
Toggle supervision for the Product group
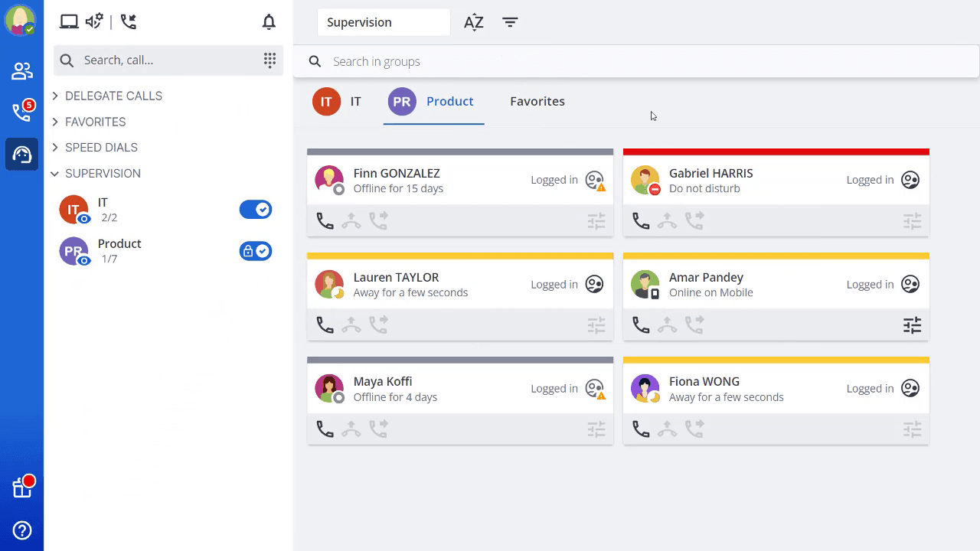point(256,250)
